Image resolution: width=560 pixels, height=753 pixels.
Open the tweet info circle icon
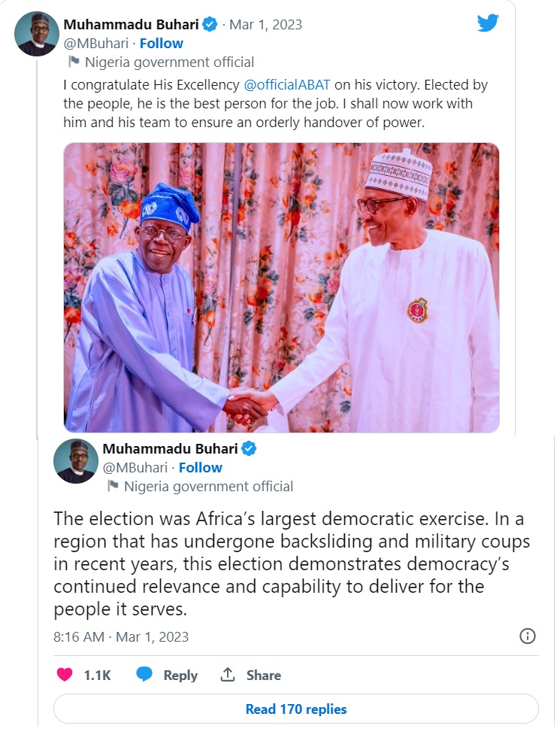tap(528, 636)
